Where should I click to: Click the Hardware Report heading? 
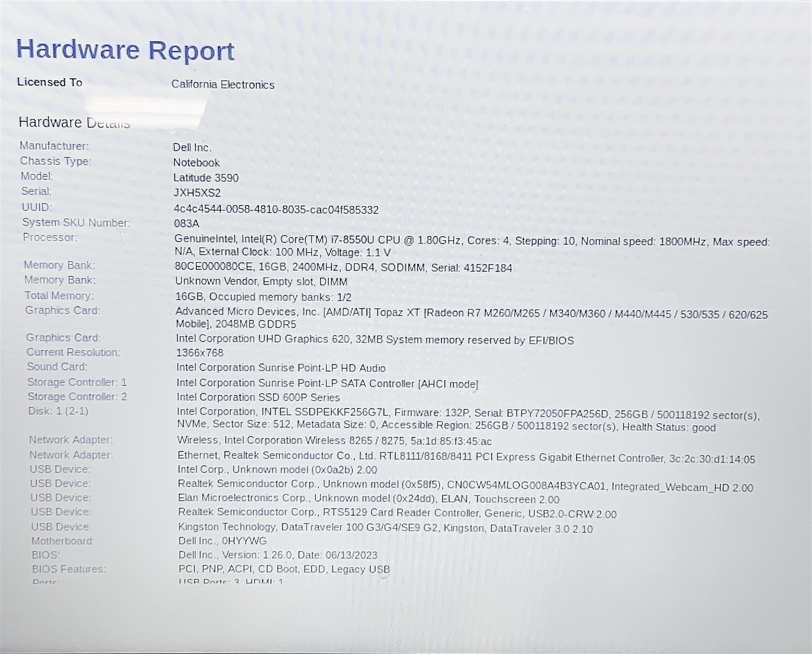click(125, 50)
